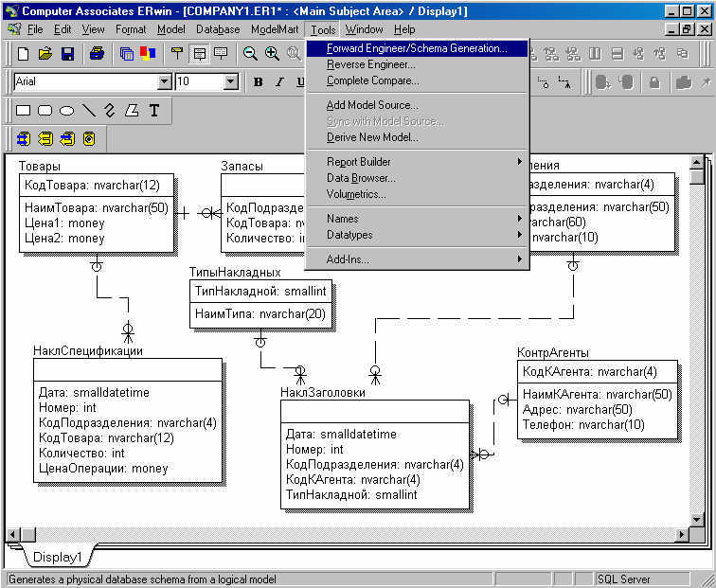Expand the Datatypes submenu
The width and height of the screenshot is (716, 588).
pyautogui.click(x=417, y=235)
